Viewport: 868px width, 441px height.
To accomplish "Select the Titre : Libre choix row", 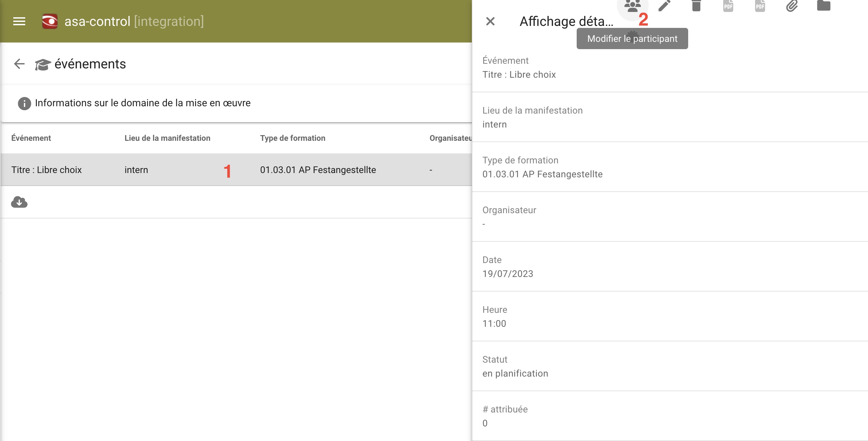I will click(46, 170).
